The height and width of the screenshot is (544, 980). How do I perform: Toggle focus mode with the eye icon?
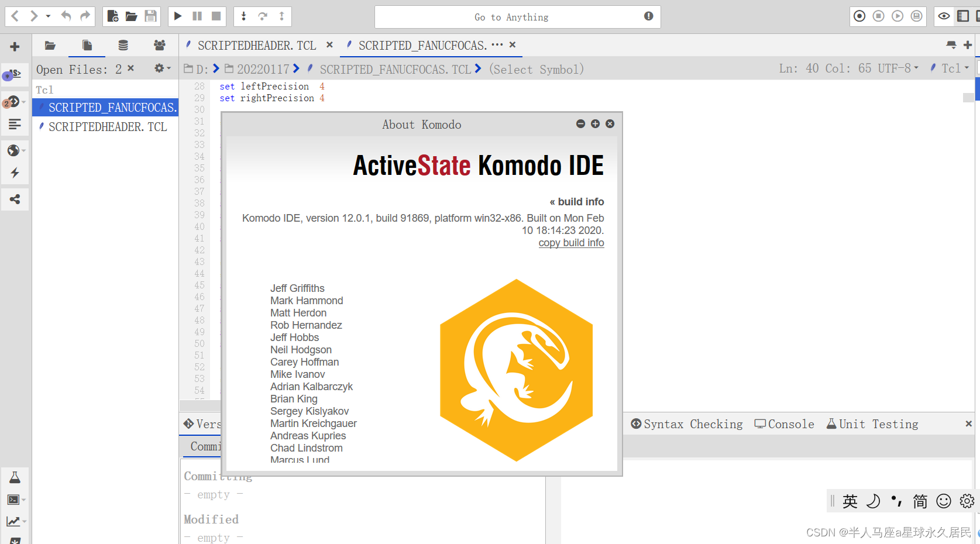pos(944,16)
